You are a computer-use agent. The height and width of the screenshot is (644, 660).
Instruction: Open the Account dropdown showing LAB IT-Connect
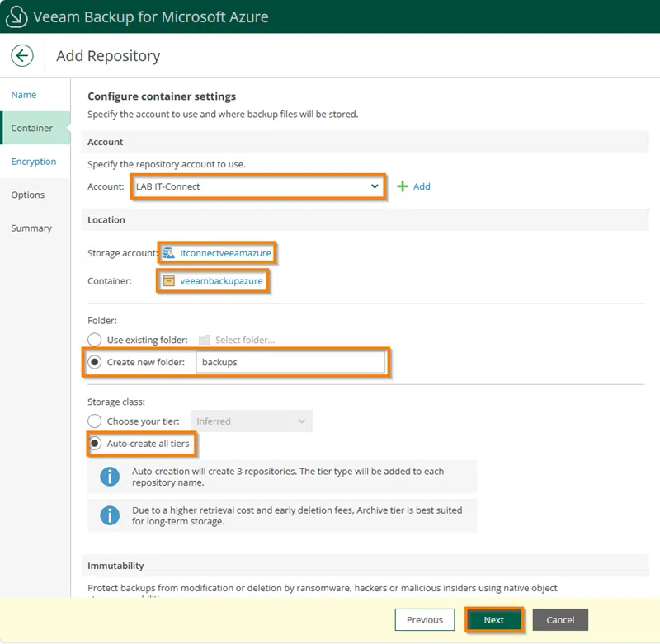coord(257,186)
